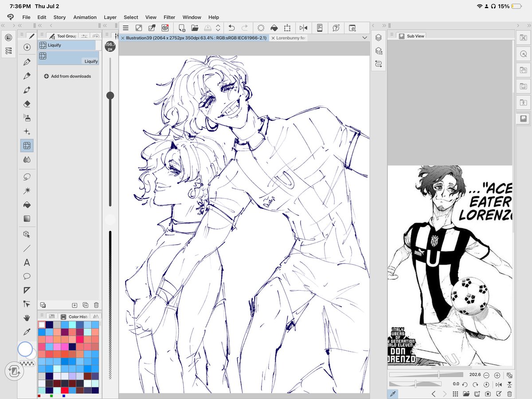This screenshot has width=532, height=399.
Task: Zoom in the Sub View with plus
Action: 497,375
